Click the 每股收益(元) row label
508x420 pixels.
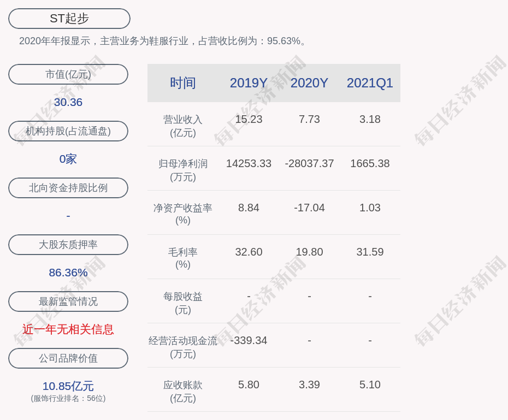coord(183,303)
